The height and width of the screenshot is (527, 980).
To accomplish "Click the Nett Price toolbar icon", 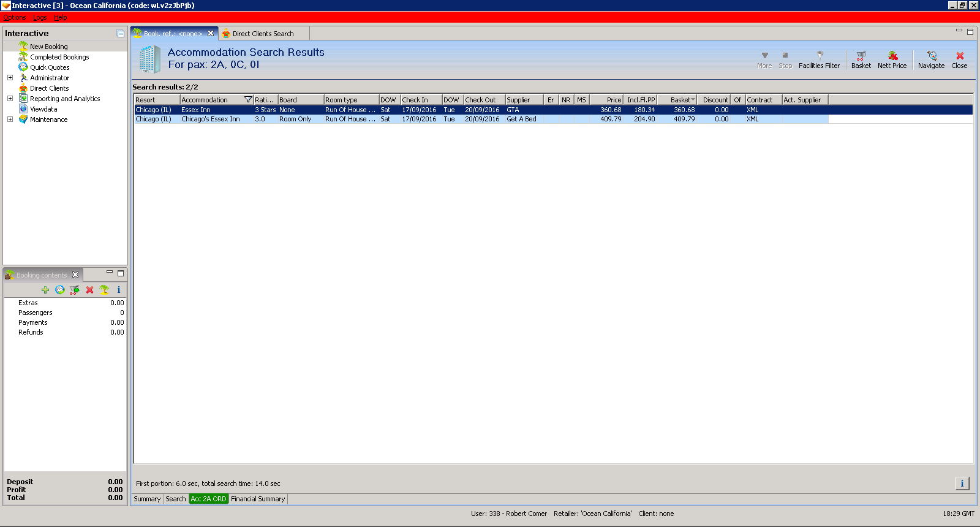I will [x=892, y=59].
